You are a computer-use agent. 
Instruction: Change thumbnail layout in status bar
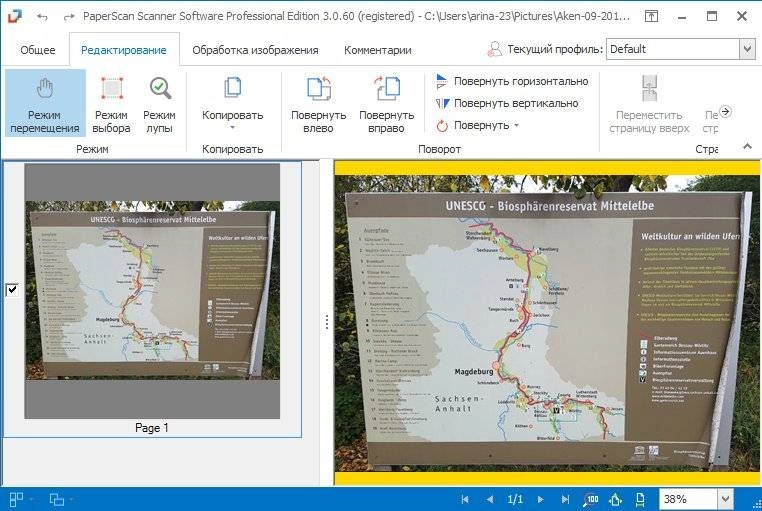16,499
